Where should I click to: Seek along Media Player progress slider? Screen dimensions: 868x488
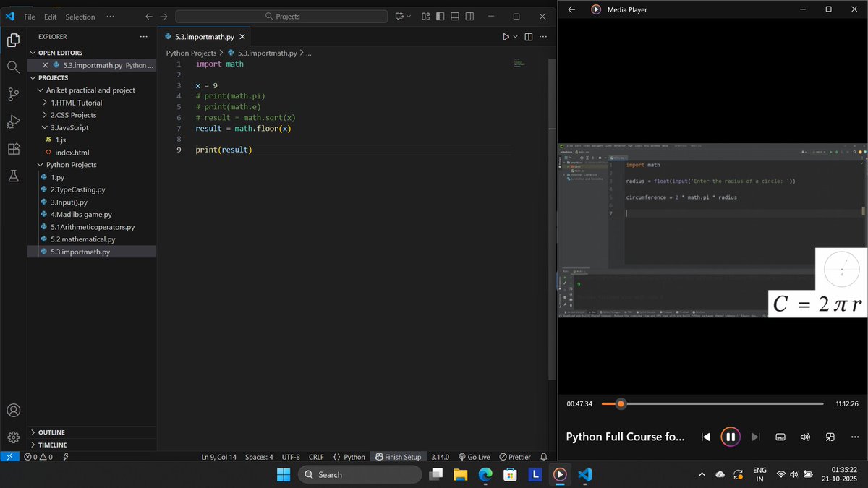712,403
